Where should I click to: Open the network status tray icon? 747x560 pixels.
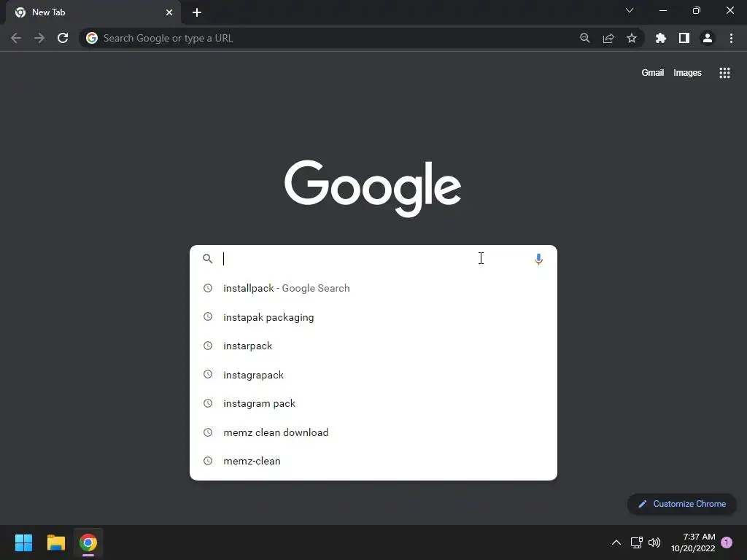pos(636,542)
